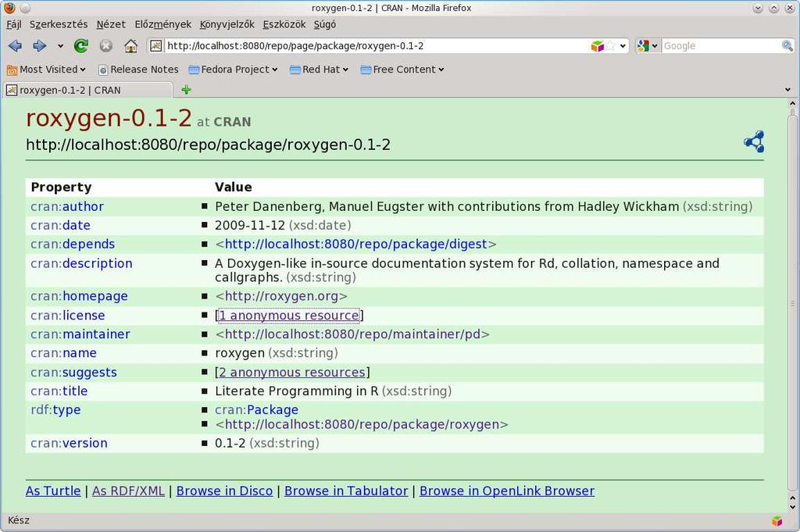The image size is (800, 532).
Task: Open the Eszközök menu
Action: click(284, 24)
